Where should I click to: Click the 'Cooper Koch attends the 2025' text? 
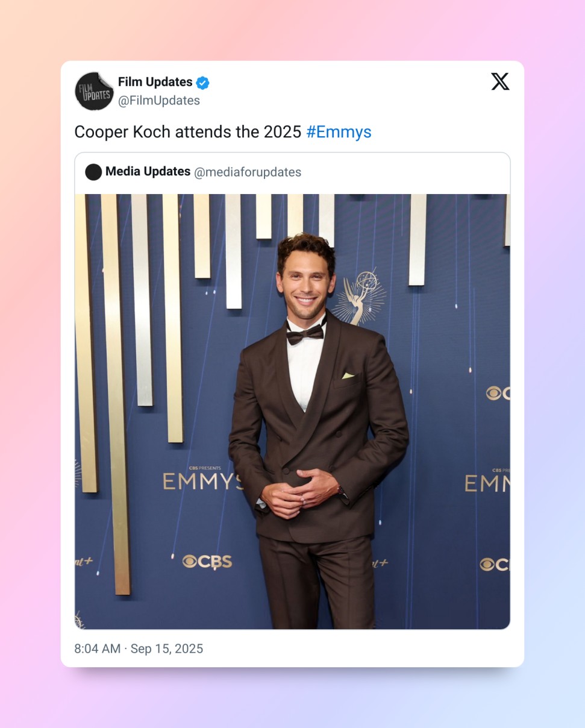(188, 132)
